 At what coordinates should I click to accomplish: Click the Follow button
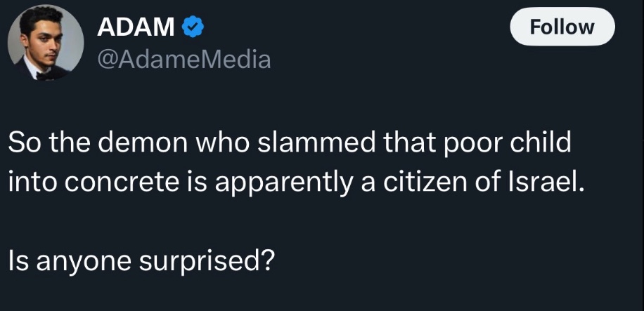562,27
